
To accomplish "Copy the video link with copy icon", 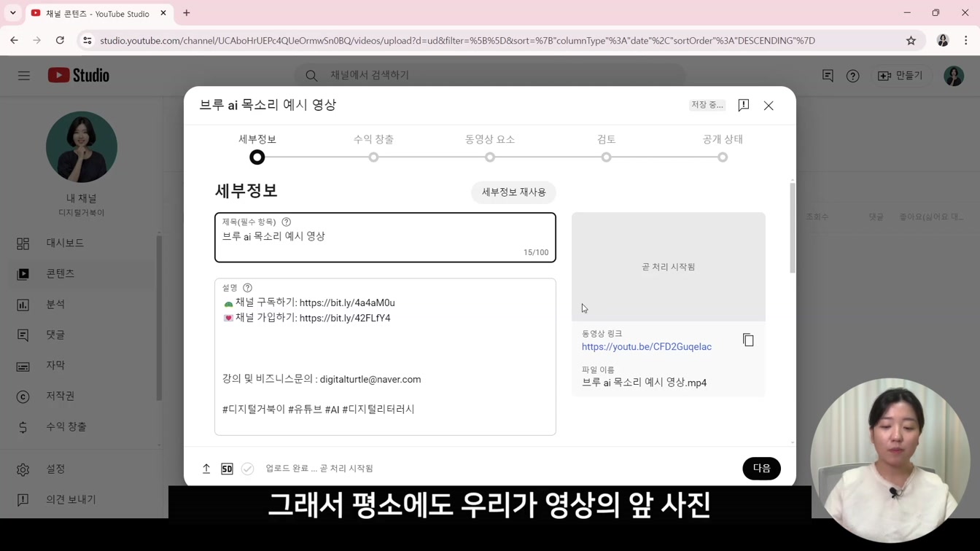I will (x=748, y=340).
